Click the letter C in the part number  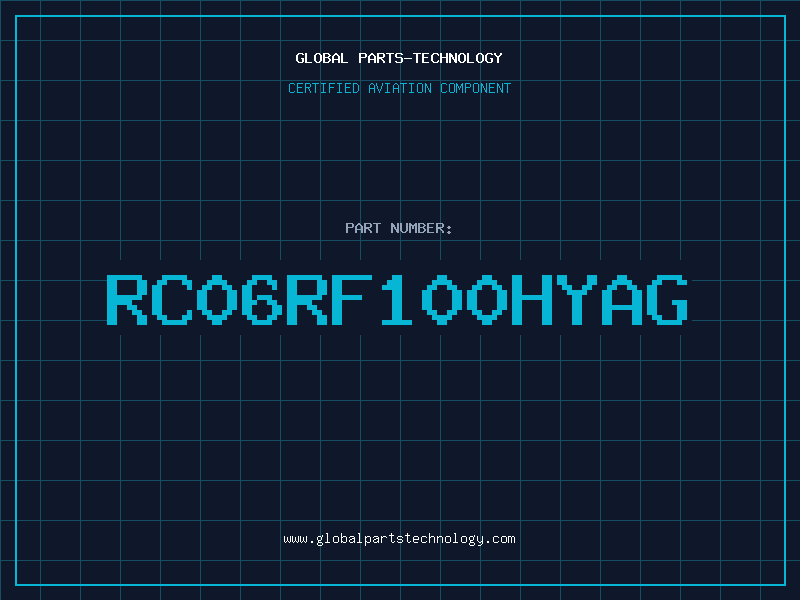(x=172, y=300)
